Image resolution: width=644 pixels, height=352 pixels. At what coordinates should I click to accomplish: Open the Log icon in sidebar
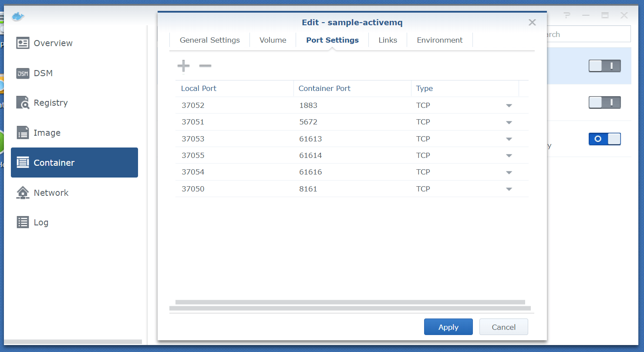pos(23,222)
